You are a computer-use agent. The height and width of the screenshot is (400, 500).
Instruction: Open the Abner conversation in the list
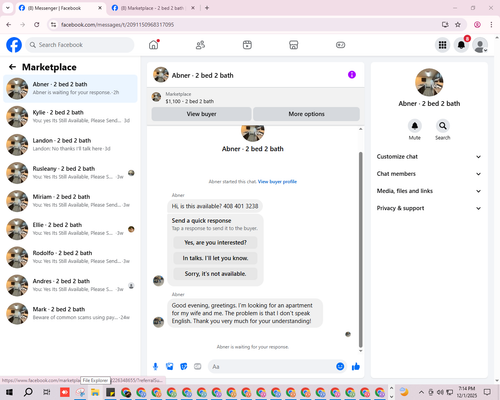coord(70,89)
